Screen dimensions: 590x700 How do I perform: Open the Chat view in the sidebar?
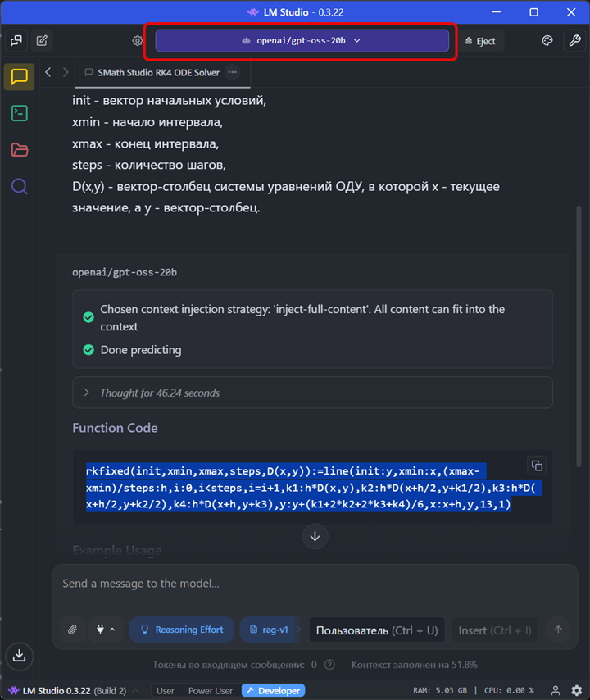pyautogui.click(x=20, y=77)
